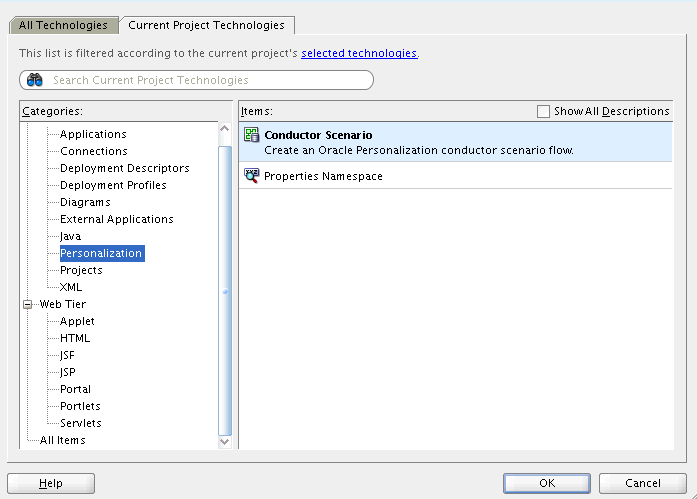Click the binoculars search icon
697x499 pixels.
[35, 80]
